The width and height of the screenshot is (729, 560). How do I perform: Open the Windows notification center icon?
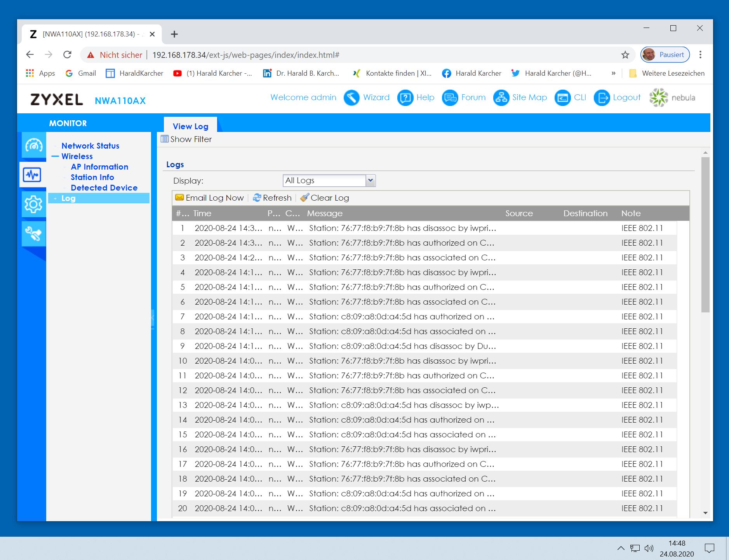click(709, 548)
